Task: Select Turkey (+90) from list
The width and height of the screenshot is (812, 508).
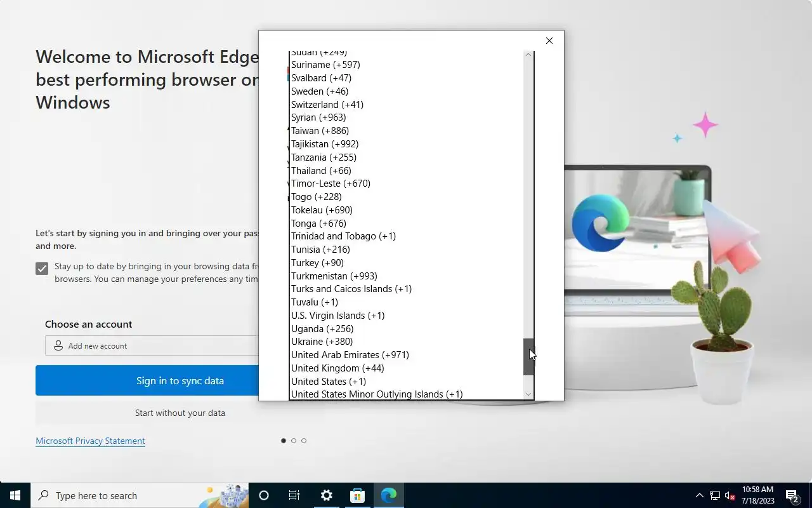Action: click(406, 263)
